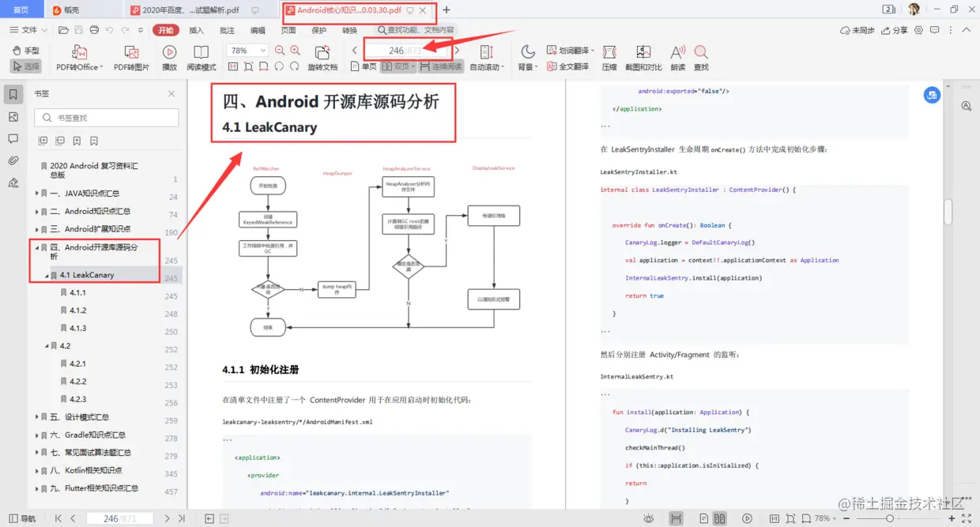This screenshot has height=527, width=980.
Task: Open the 查找 search tool
Action: pos(700,57)
